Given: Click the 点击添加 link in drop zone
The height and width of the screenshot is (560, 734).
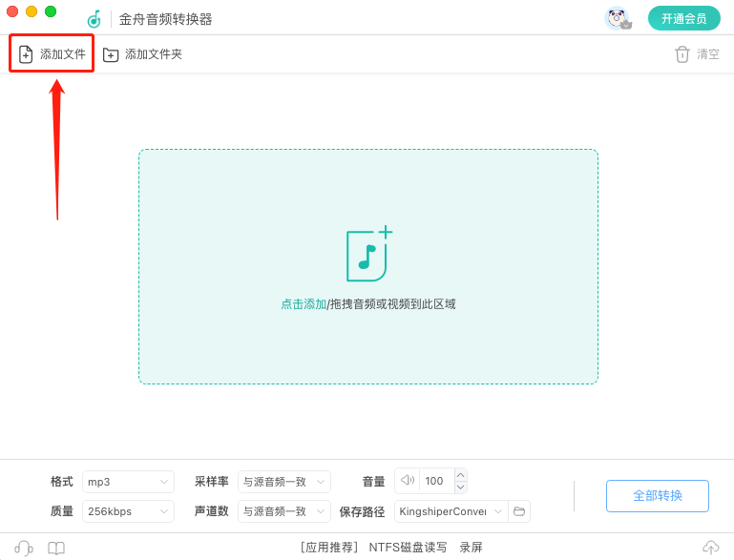Looking at the screenshot, I should 304,304.
